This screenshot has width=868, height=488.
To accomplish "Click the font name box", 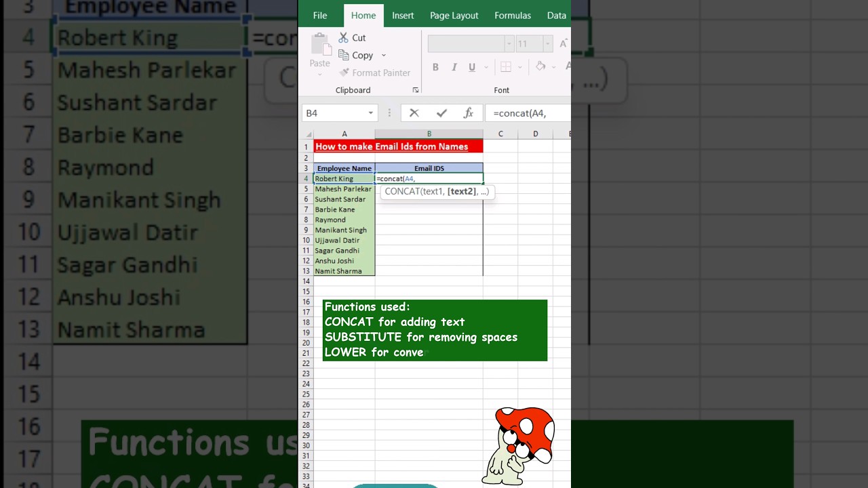I will click(x=466, y=44).
